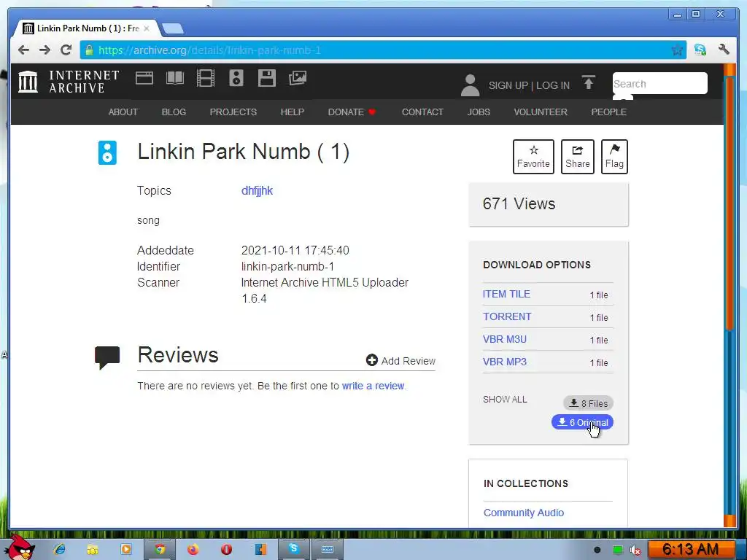Viewport: 747px width, 560px height.
Task: Click the Search input field
Action: tap(659, 83)
